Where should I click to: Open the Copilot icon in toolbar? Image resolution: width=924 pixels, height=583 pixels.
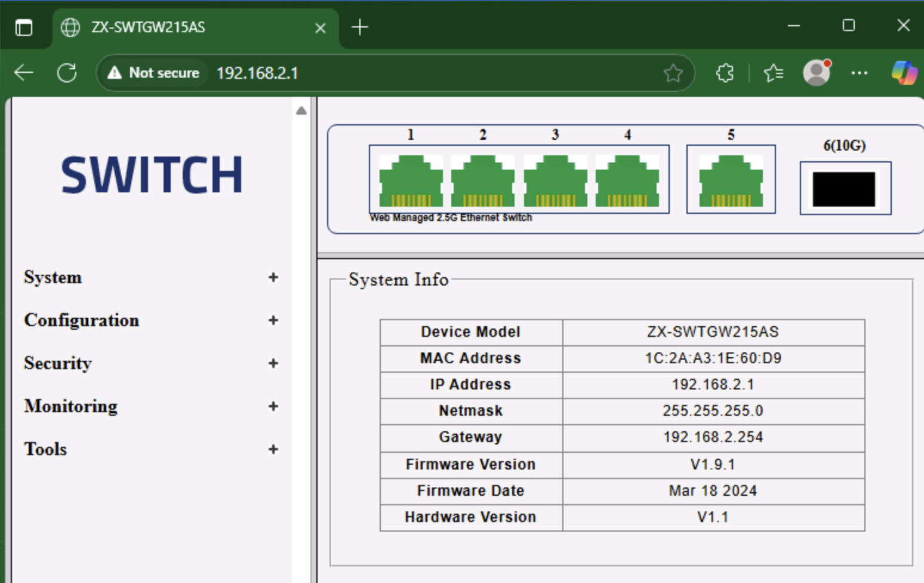[904, 73]
